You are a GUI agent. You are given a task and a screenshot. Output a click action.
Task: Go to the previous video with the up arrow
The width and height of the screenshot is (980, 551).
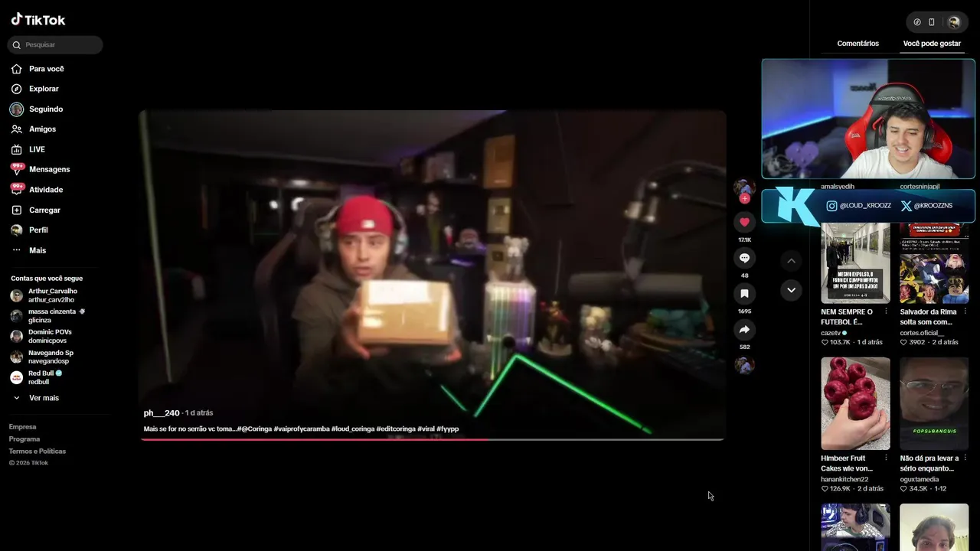point(791,261)
